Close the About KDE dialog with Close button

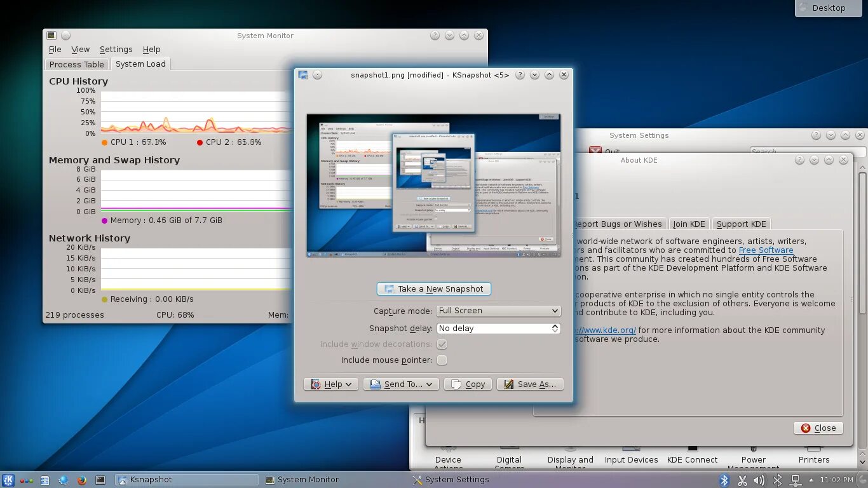818,428
